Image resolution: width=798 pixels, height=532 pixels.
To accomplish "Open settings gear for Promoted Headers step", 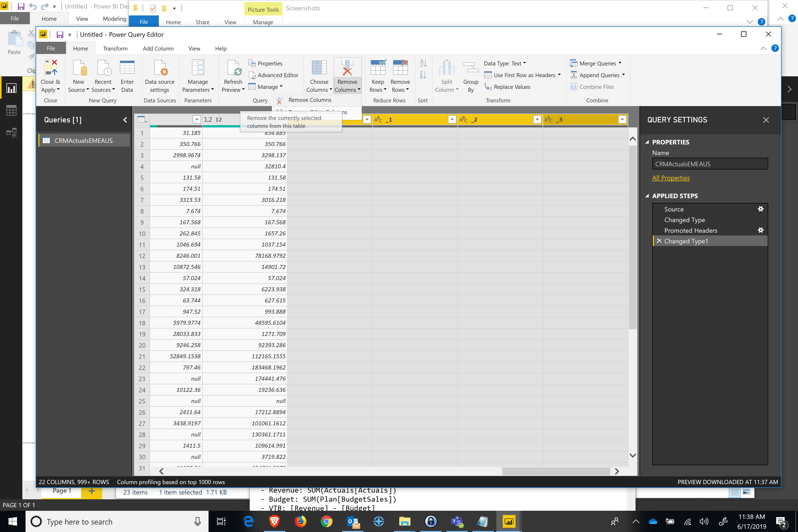I will (761, 230).
